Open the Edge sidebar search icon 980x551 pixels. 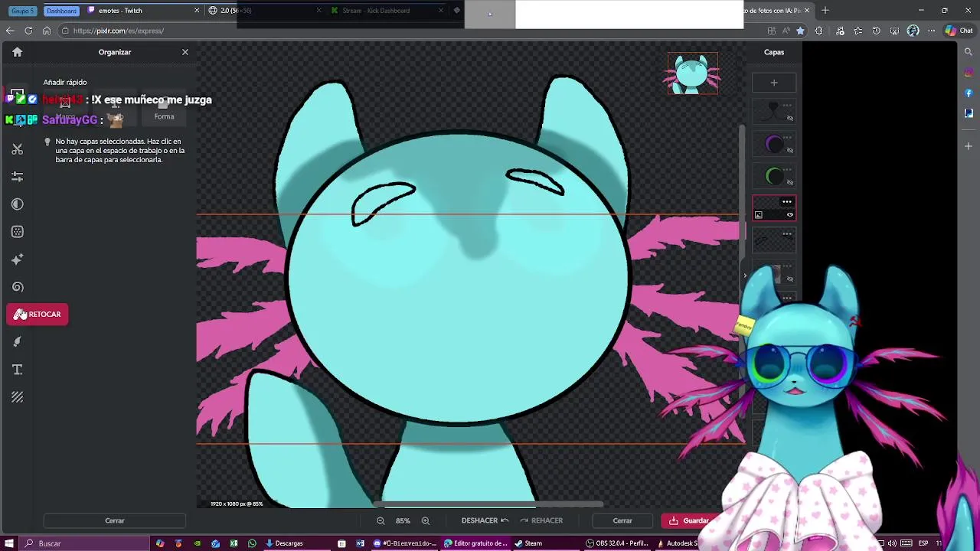[x=969, y=52]
